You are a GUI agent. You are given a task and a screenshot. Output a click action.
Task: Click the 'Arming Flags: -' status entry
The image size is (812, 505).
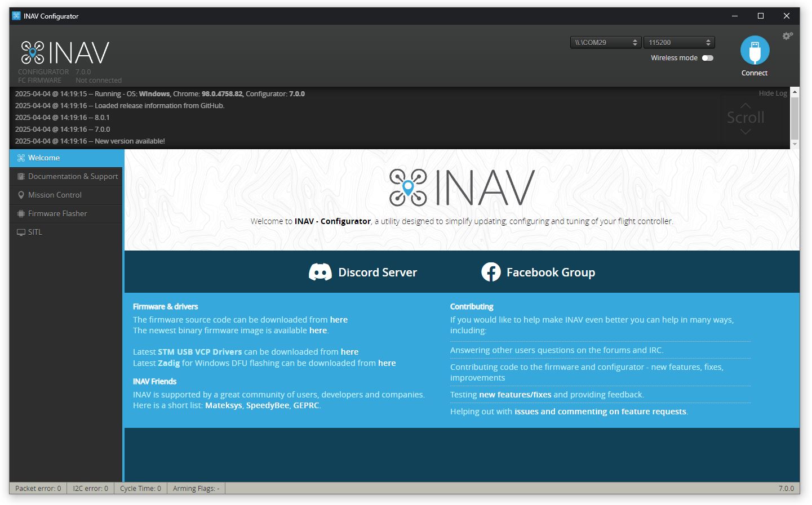(x=196, y=488)
